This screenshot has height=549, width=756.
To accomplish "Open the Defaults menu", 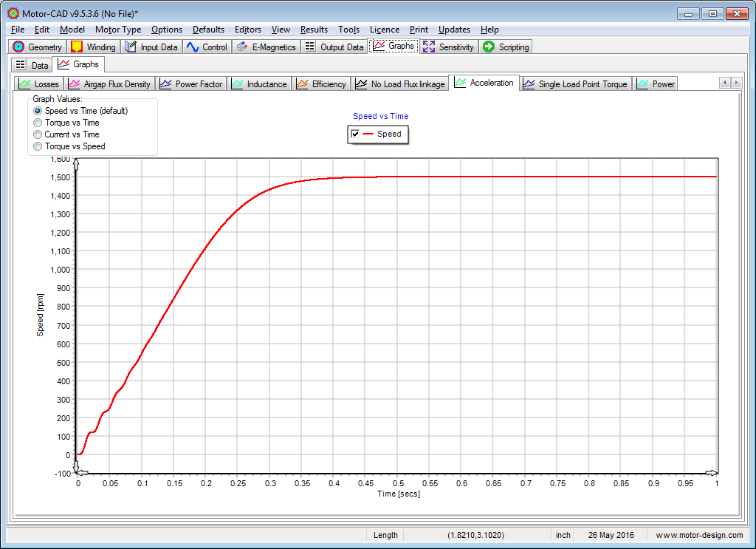I will pyautogui.click(x=208, y=30).
